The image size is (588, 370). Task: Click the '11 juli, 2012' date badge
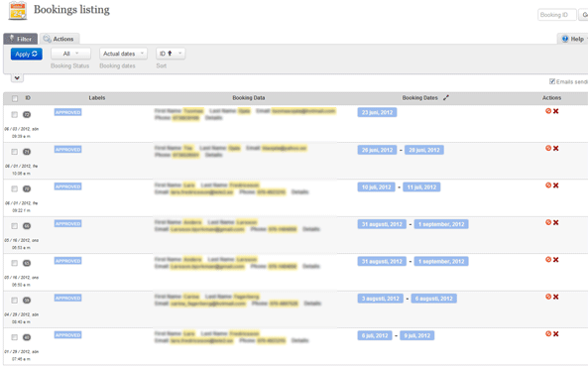pyautogui.click(x=421, y=187)
